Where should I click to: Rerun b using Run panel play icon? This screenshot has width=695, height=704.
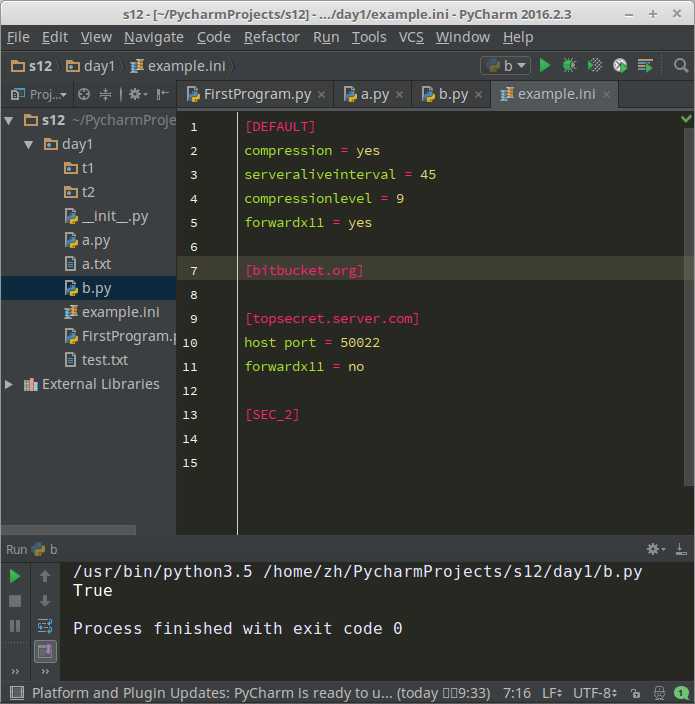(x=15, y=576)
